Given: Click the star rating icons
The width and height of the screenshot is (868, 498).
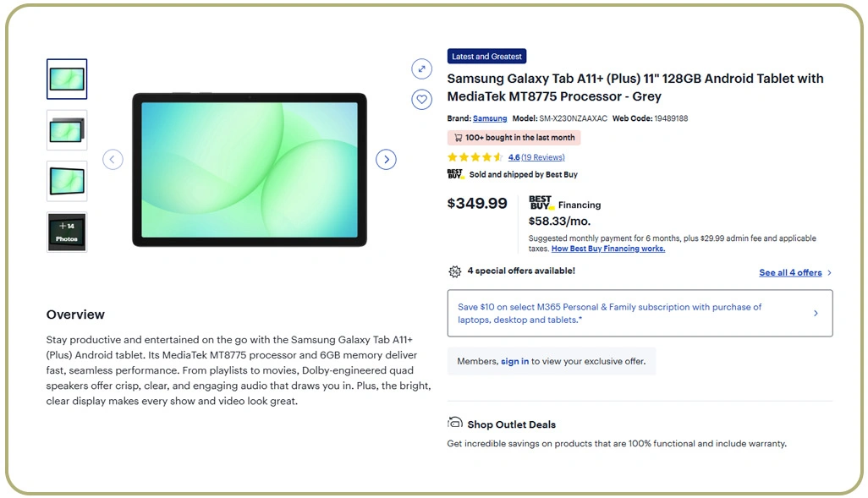Looking at the screenshot, I should click(475, 157).
